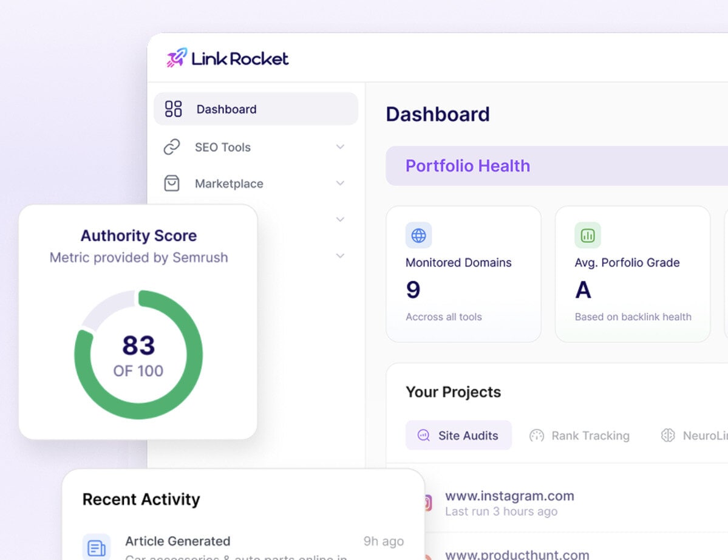The height and width of the screenshot is (560, 728).
Task: Click the '9h ago' timestamp
Action: (x=384, y=541)
